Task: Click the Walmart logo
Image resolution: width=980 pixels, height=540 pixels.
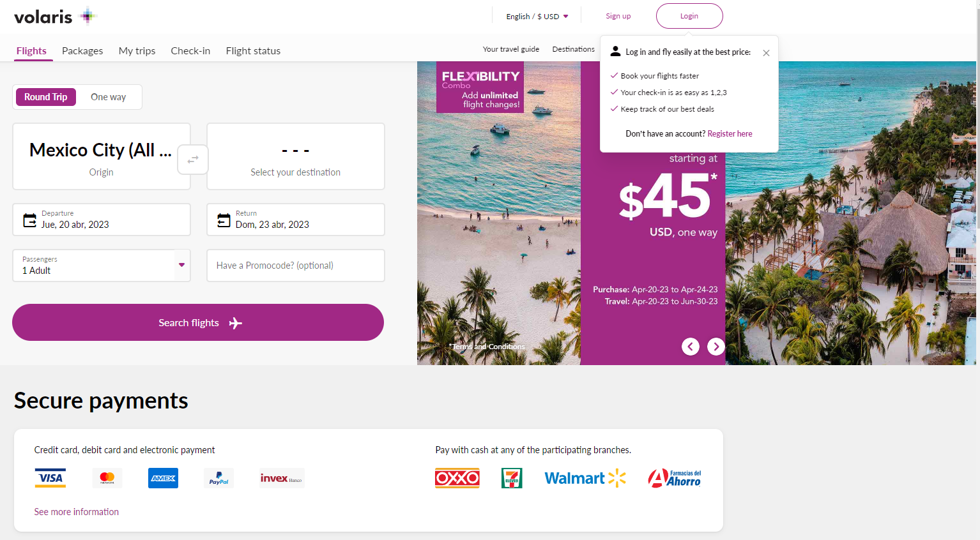Action: 585,478
